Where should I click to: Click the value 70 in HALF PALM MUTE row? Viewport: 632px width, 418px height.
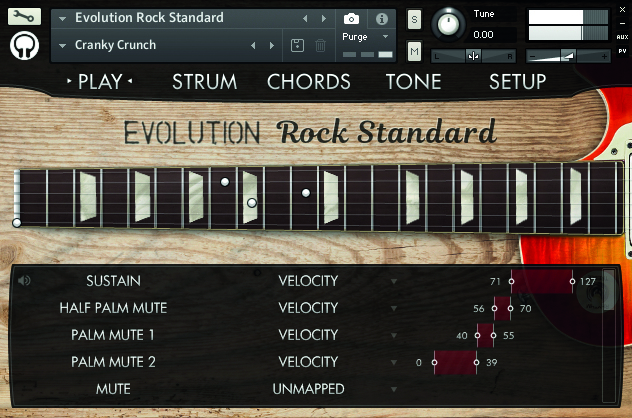click(525, 309)
